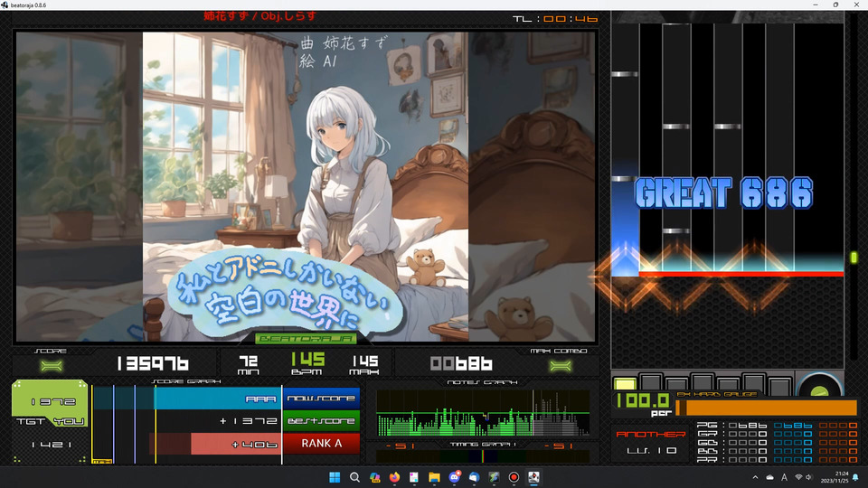Click the beatoraja 0.8.6 window title
The height and width of the screenshot is (488, 868).
pos(28,5)
